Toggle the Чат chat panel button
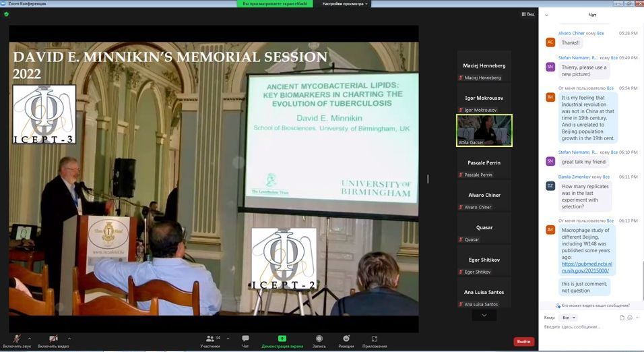Viewport: 644px width, 352px height. click(x=245, y=341)
